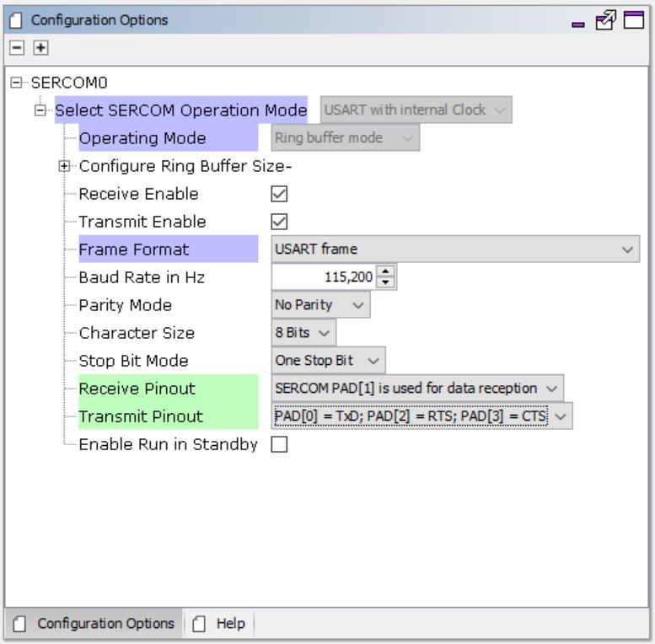Open the Transmit Pinout dropdown

(x=421, y=416)
